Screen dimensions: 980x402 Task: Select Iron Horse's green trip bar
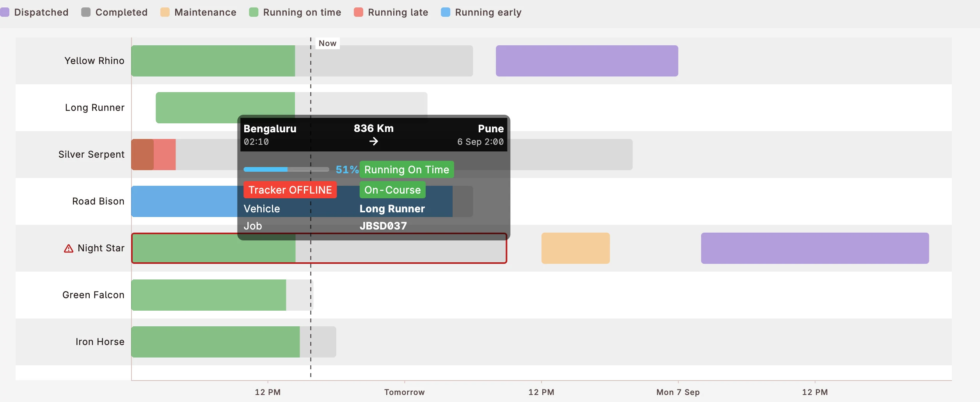point(215,342)
